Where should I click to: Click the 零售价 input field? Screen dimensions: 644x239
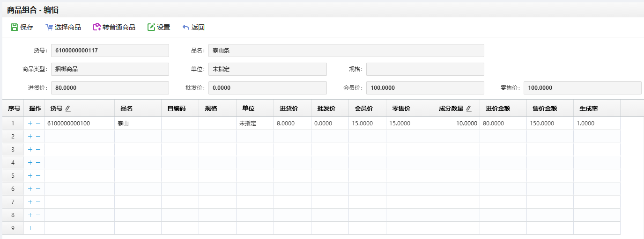[x=582, y=88]
